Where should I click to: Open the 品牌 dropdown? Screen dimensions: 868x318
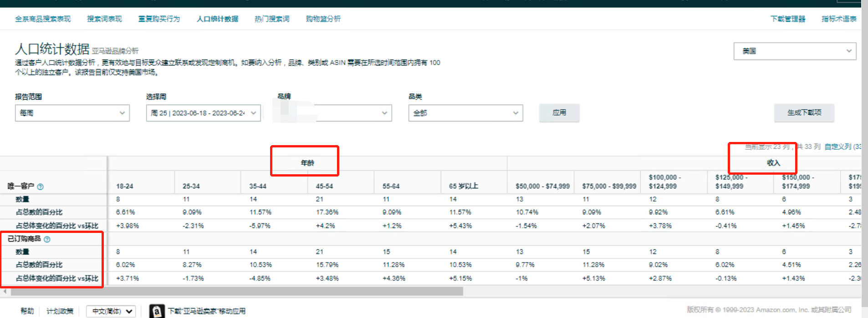tap(335, 113)
